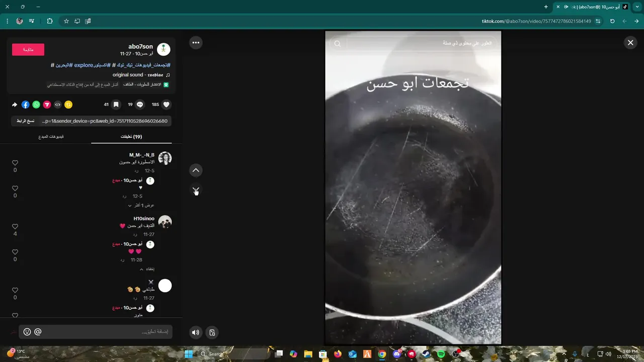Viewport: 644px width, 362px height.
Task: Open comments with speech bubble icon
Action: [140, 105]
